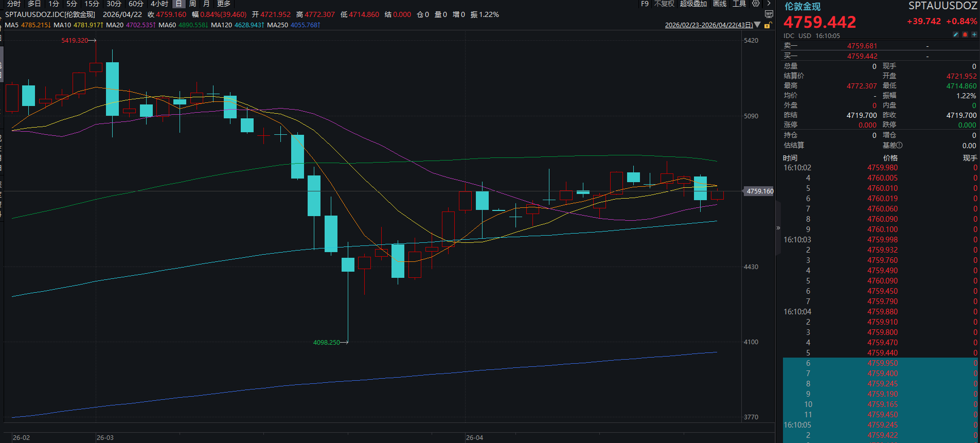Switch to the 分时 intraday tab
The width and height of the screenshot is (980, 443).
click(x=14, y=4)
